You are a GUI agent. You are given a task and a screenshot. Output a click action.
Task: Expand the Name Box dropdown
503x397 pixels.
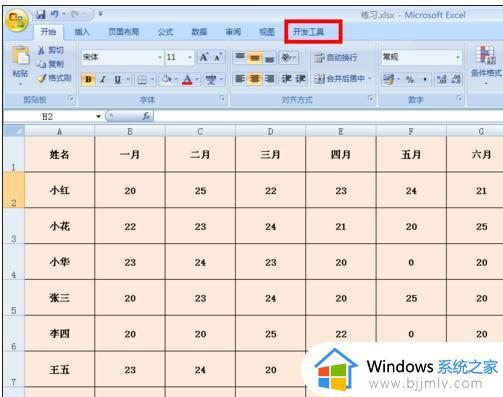pos(98,116)
